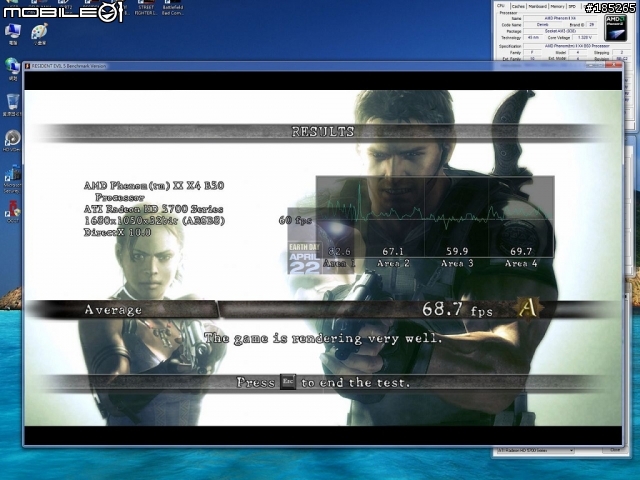Open the Paint palette desktop icon

[40, 32]
